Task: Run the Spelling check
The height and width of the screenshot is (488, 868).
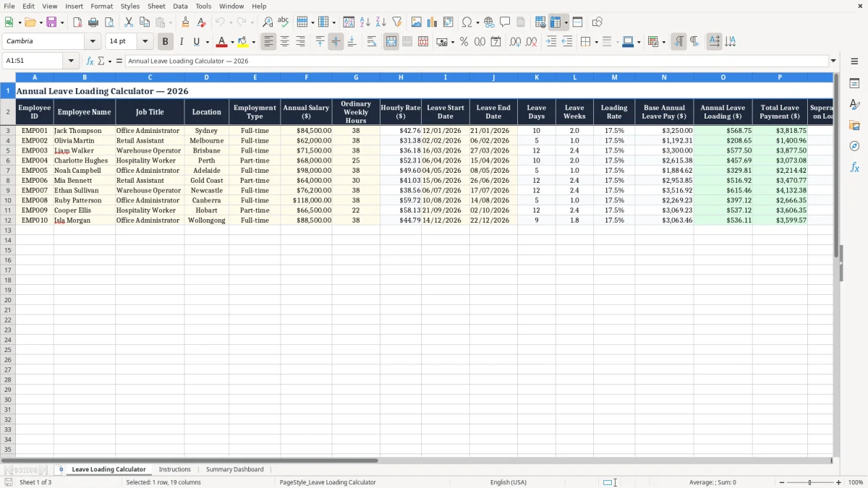Action: coord(284,22)
